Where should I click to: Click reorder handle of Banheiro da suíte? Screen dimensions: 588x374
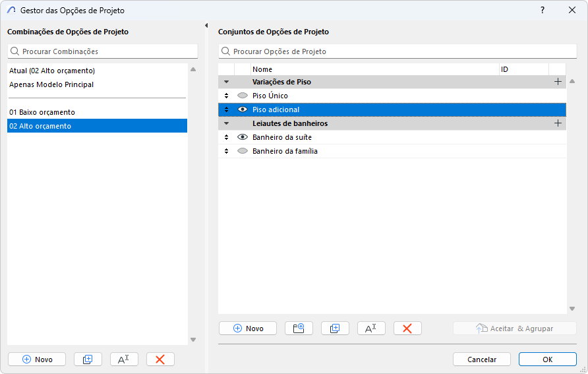click(226, 137)
